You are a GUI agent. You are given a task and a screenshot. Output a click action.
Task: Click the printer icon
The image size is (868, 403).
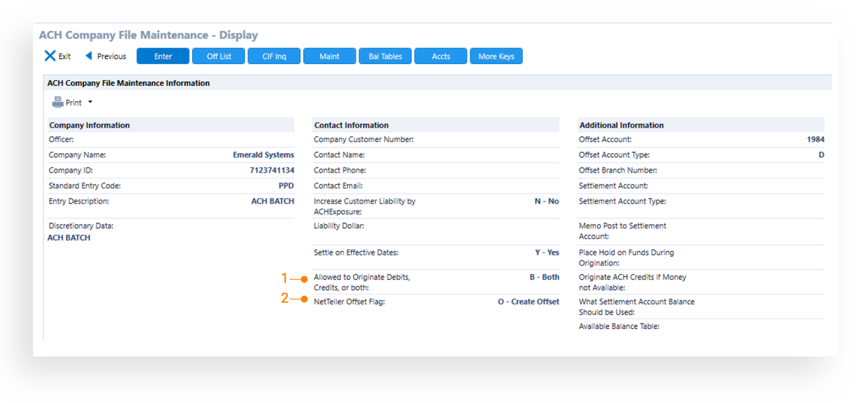(x=58, y=102)
